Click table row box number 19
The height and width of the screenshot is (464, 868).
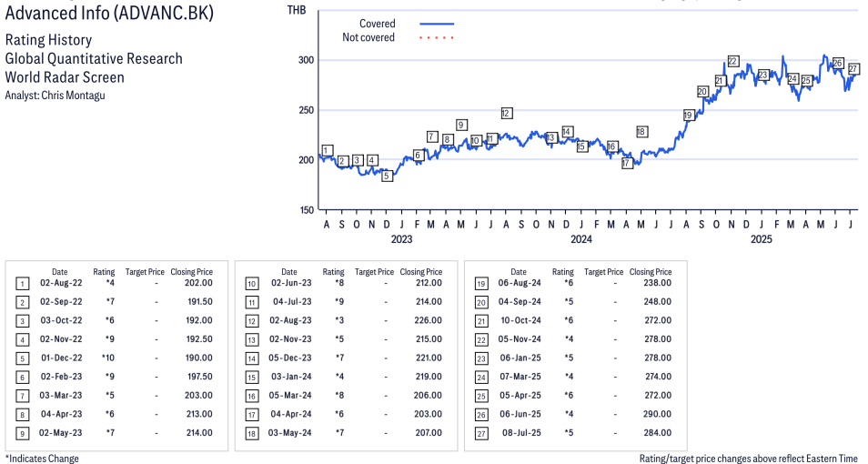481,284
